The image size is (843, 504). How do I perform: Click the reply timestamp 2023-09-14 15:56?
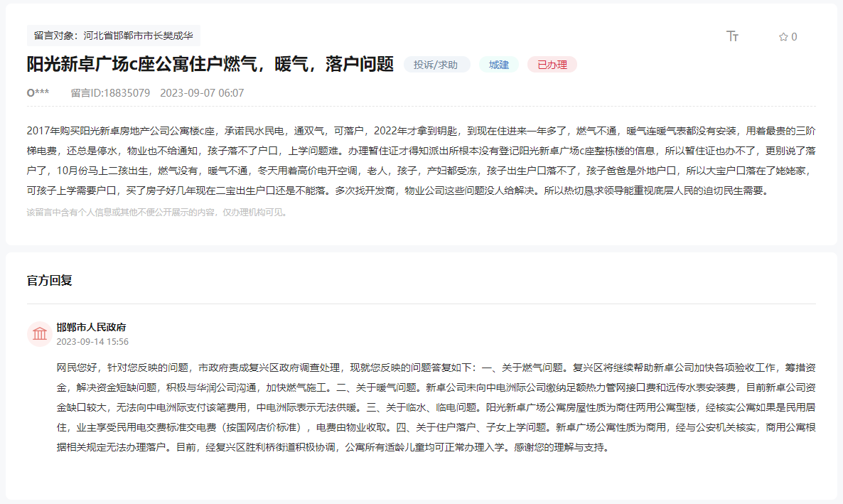click(x=92, y=341)
